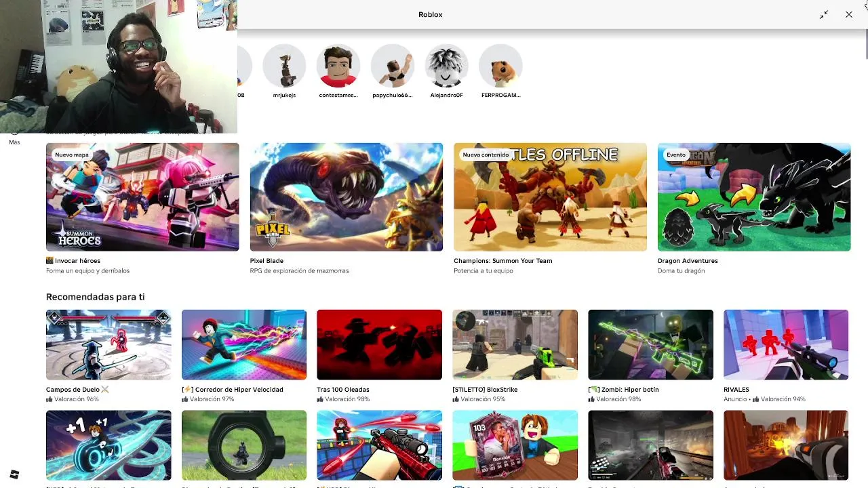Open the flamethrower game thumbnail

[786, 445]
